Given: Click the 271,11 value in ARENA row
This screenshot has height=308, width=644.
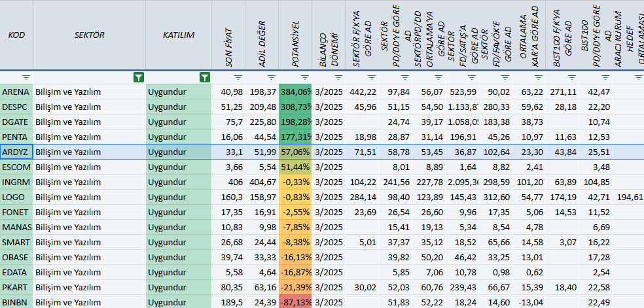Looking at the screenshot, I should click(563, 92).
